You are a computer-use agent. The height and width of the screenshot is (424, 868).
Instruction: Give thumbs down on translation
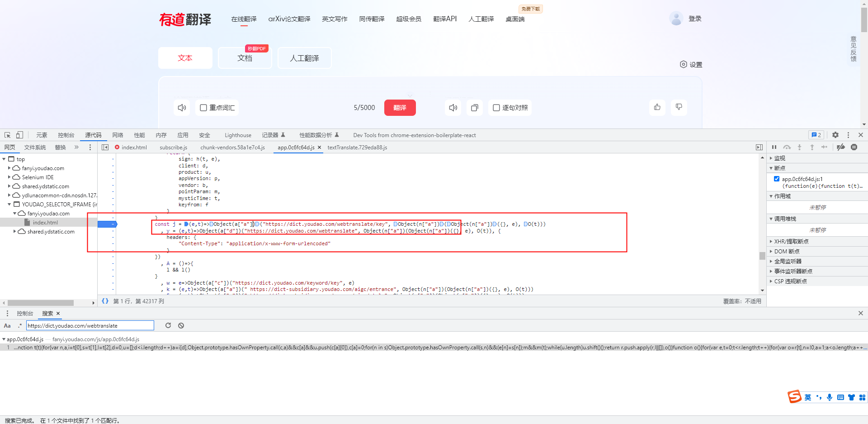coord(679,107)
